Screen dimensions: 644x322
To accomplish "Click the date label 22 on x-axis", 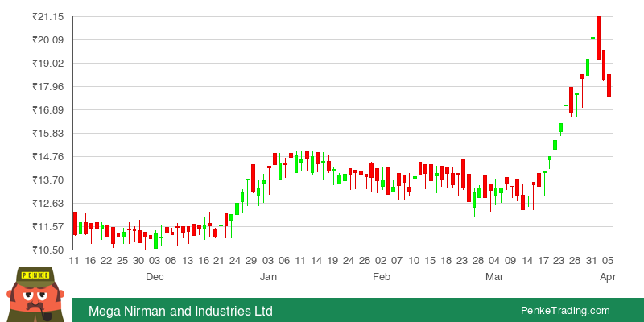I will click(x=106, y=260).
